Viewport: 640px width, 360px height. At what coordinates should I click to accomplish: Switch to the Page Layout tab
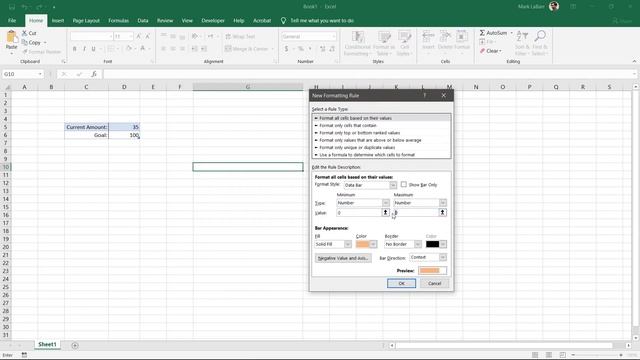click(86, 20)
